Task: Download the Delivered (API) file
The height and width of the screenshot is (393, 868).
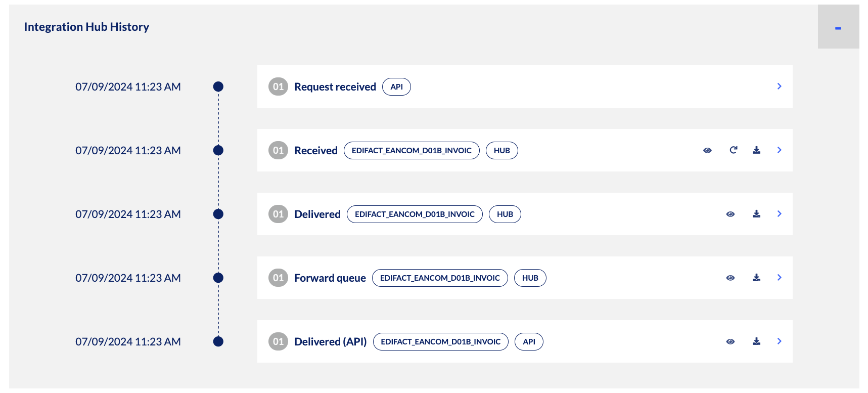Action: coord(756,341)
